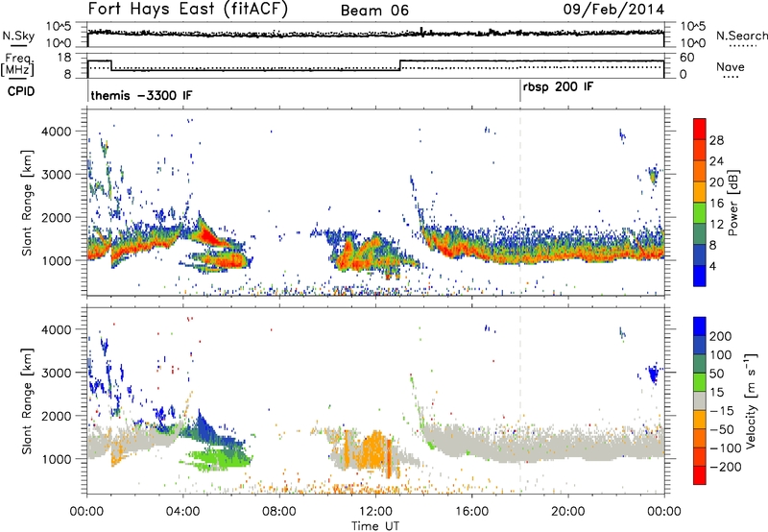Click the themis CPID start line marker
The width and height of the screenshot is (768, 532).
[87, 90]
